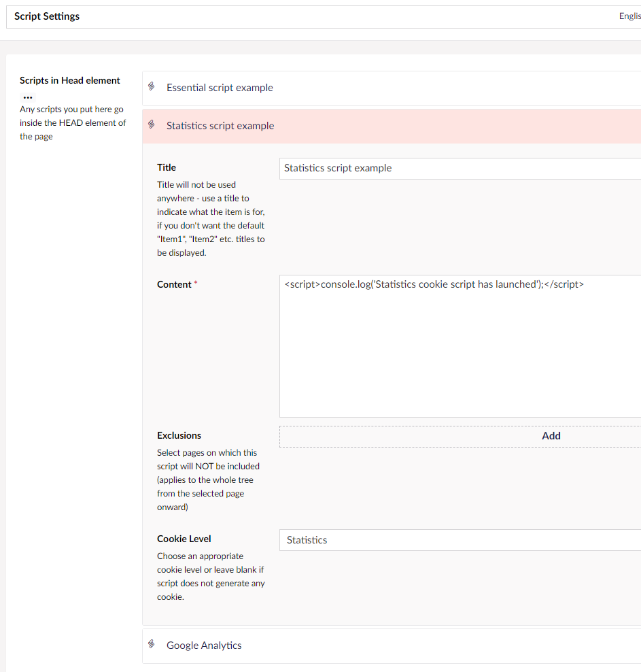Click the Exclusions field label
Image resolution: width=641 pixels, height=672 pixels.
point(179,435)
